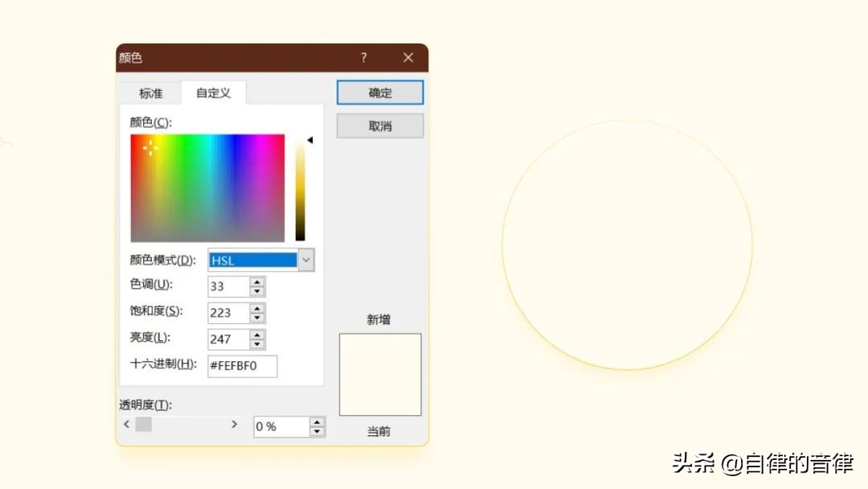Click the 新增 label

pos(379,319)
